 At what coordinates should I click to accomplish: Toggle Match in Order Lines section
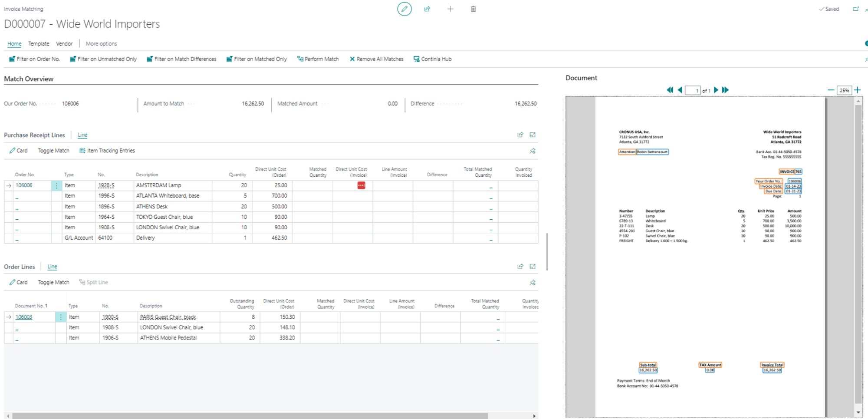[x=53, y=282]
